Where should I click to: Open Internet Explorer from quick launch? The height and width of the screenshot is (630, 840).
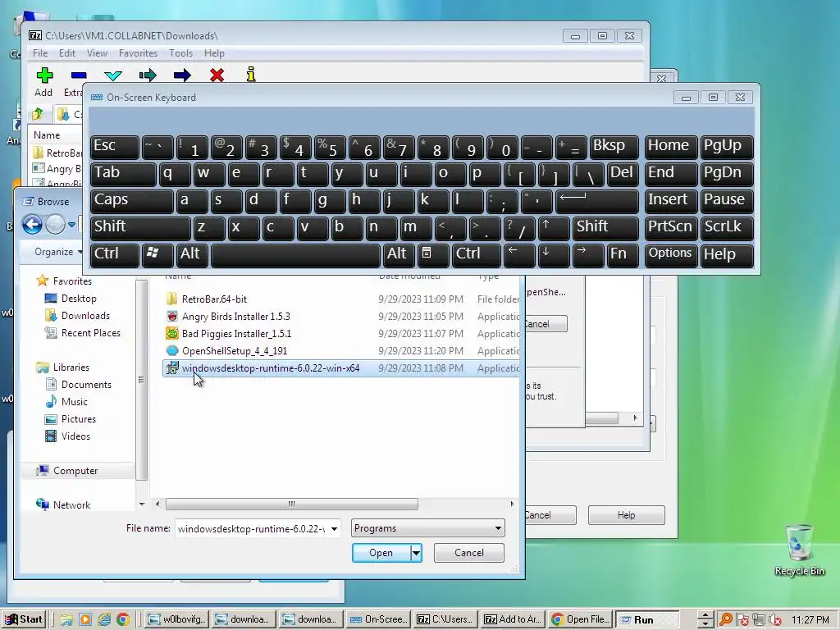point(104,619)
